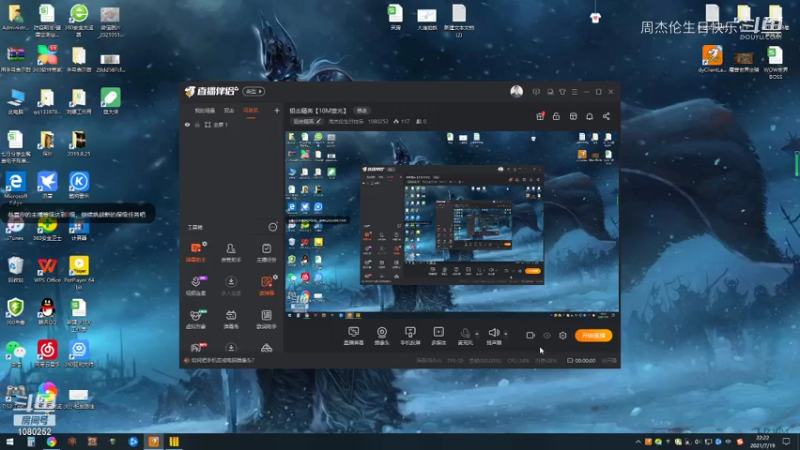Select the orange active scene tab
This screenshot has height=450, width=800.
click(x=251, y=110)
